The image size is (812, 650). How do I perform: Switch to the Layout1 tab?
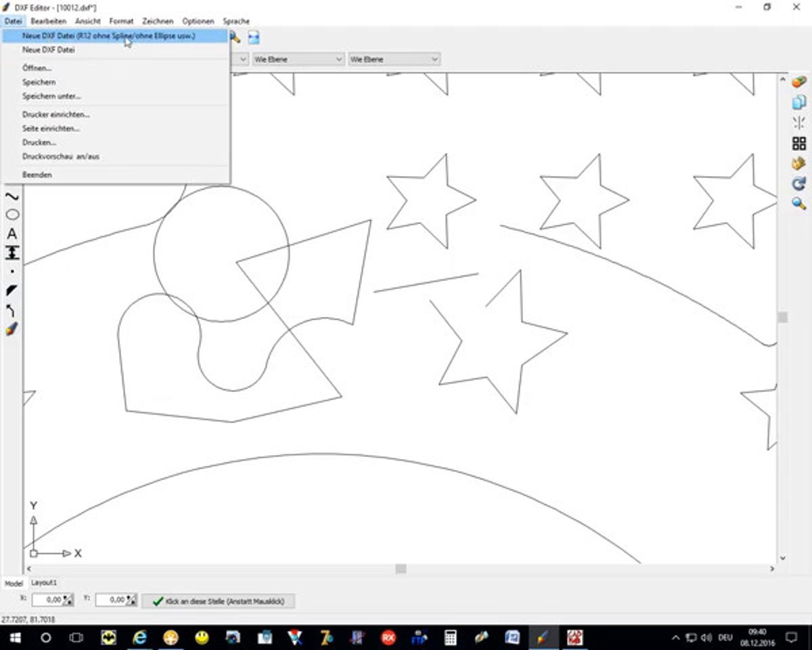coord(43,582)
